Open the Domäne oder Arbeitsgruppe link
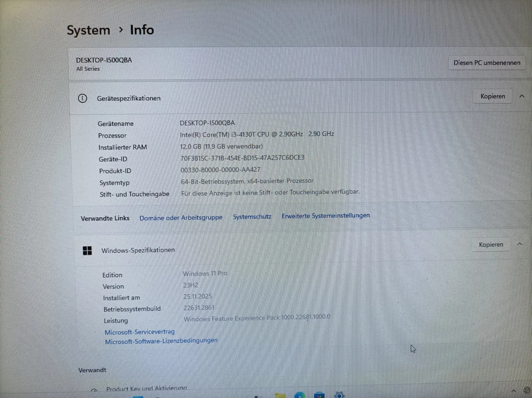This screenshot has height=398, width=532. tap(181, 218)
